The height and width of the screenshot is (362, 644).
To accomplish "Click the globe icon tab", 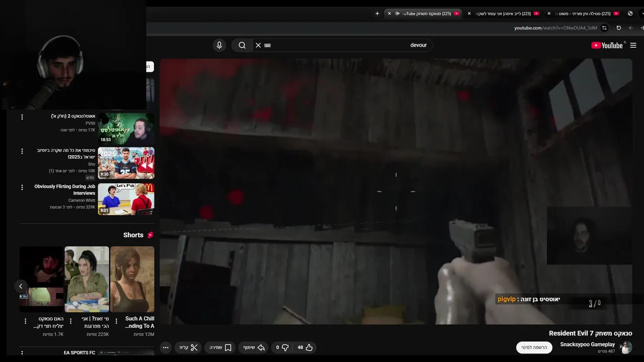I will click(630, 14).
